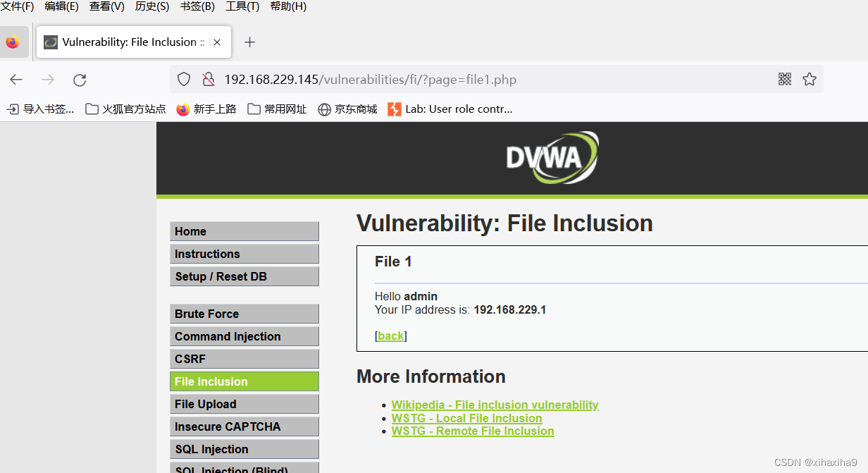Open the Instructions page
Screen dimensions: 868x473
click(244, 254)
